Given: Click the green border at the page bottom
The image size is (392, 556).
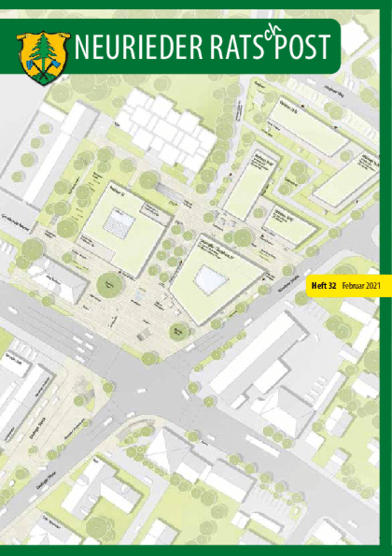Looking at the screenshot, I should click(196, 551).
